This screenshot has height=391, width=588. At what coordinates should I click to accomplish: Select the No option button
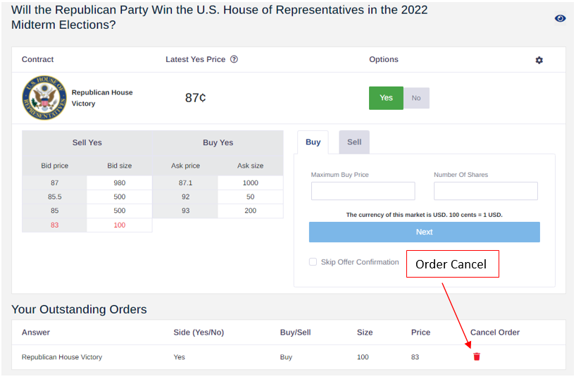(x=416, y=98)
